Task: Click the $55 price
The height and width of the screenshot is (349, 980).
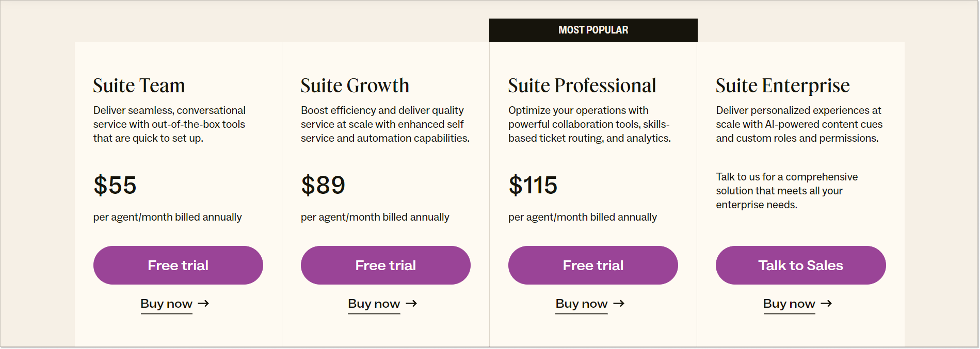Action: [115, 185]
